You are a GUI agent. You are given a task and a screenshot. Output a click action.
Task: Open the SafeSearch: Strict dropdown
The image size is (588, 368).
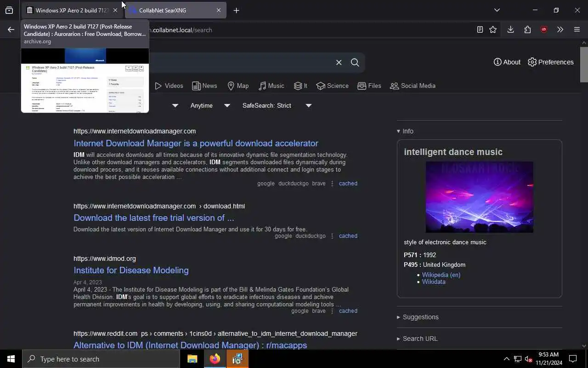coord(277,105)
